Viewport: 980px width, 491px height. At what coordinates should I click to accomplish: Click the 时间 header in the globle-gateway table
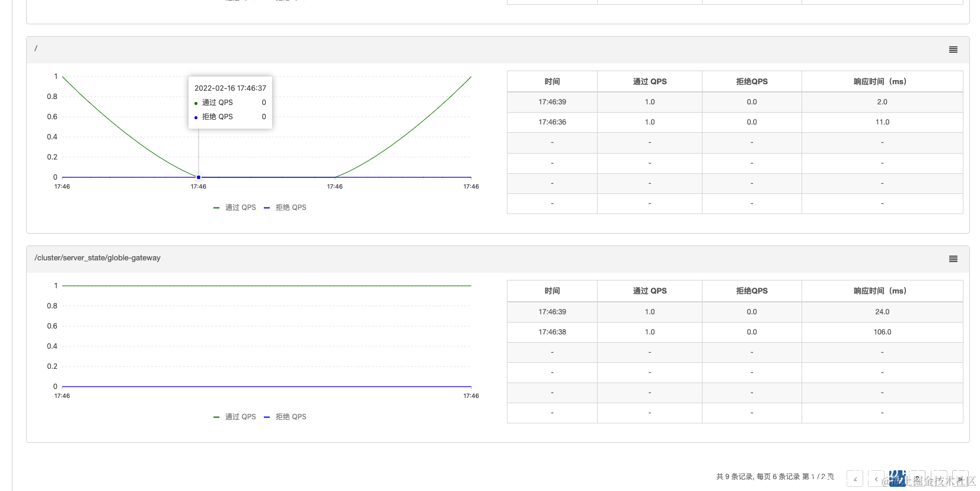(x=552, y=291)
